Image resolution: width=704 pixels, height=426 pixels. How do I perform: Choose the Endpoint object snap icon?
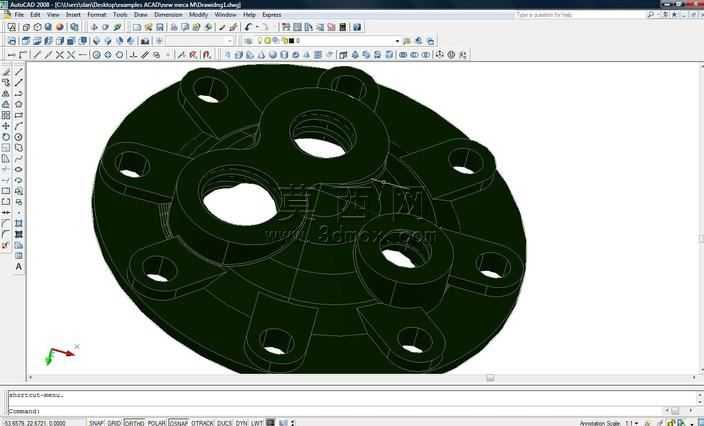point(37,55)
